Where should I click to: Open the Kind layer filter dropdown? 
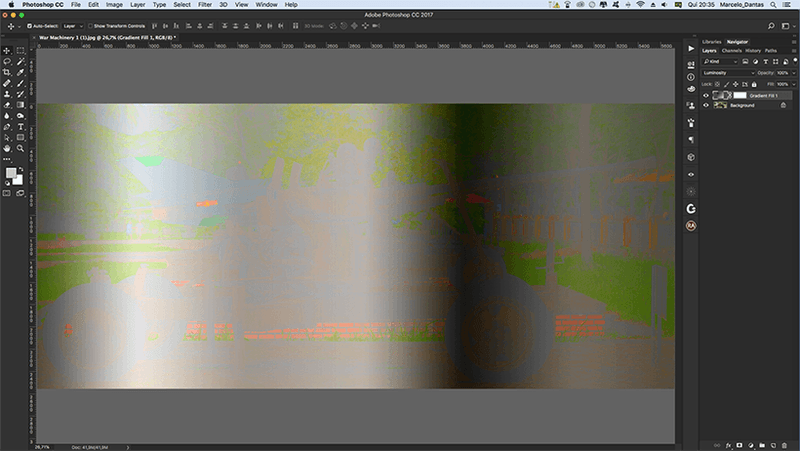point(720,62)
